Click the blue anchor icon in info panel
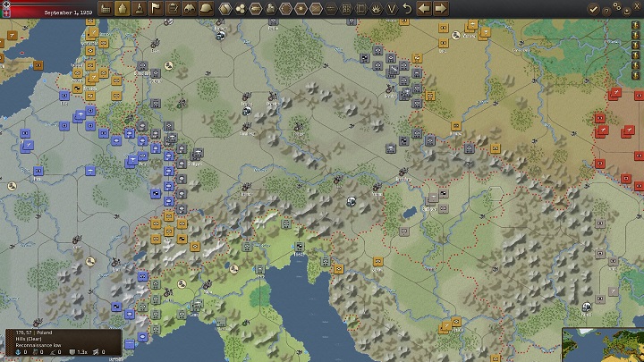 click(x=18, y=352)
